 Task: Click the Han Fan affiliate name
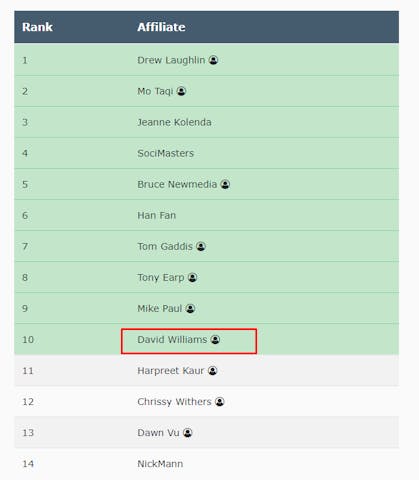coord(157,215)
